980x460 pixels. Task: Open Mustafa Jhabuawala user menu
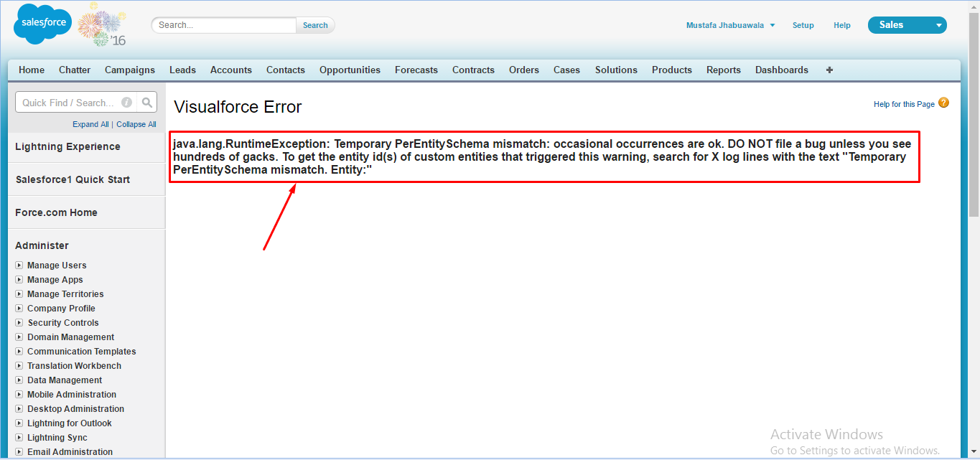point(730,25)
